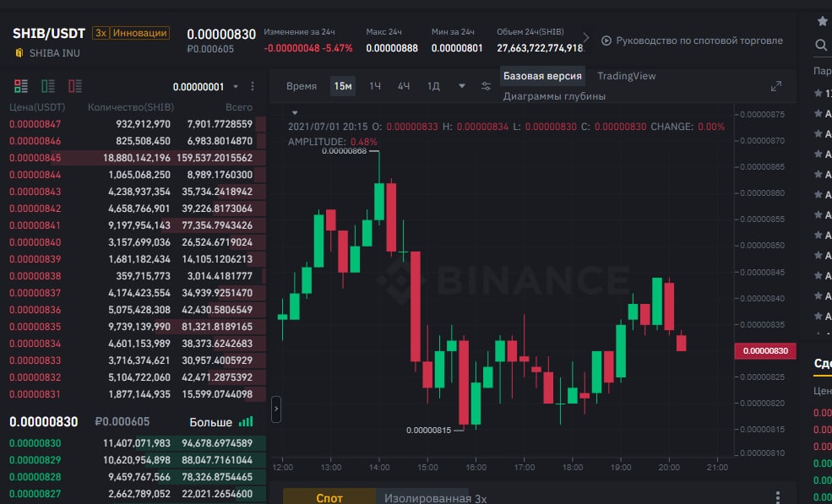Select 1Д chart interval

(x=433, y=86)
